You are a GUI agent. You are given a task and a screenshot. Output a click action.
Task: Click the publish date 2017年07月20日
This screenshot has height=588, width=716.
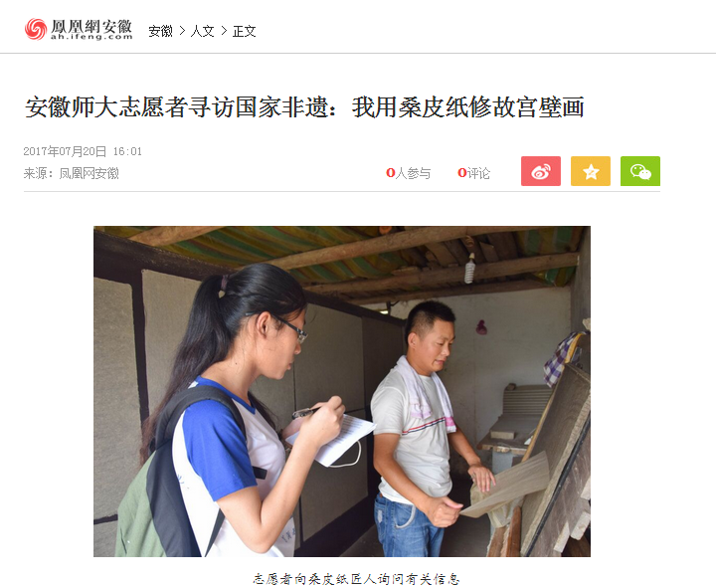pos(65,151)
